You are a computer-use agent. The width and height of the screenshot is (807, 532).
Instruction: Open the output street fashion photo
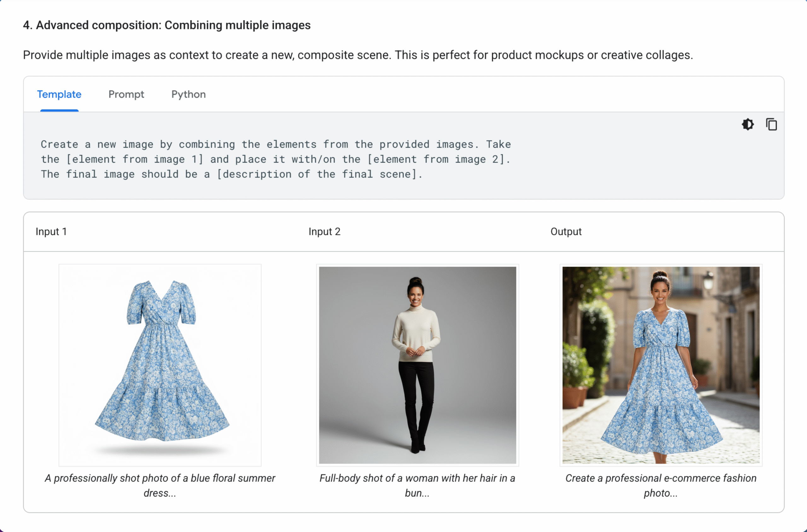point(661,365)
